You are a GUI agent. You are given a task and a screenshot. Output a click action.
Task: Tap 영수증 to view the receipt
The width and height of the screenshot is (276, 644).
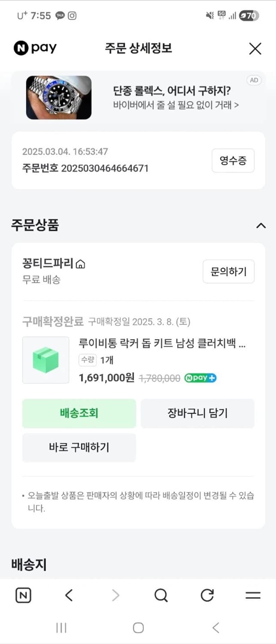[x=233, y=161]
